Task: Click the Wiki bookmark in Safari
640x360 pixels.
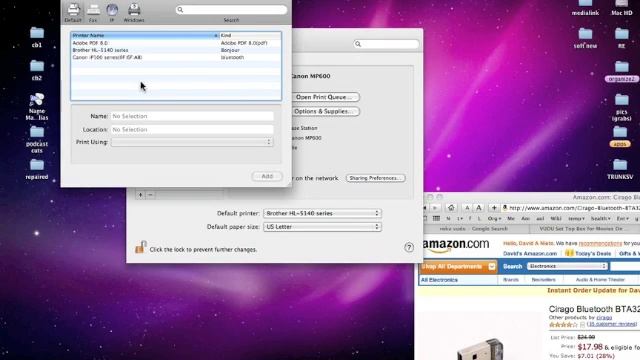Action: 556,219
